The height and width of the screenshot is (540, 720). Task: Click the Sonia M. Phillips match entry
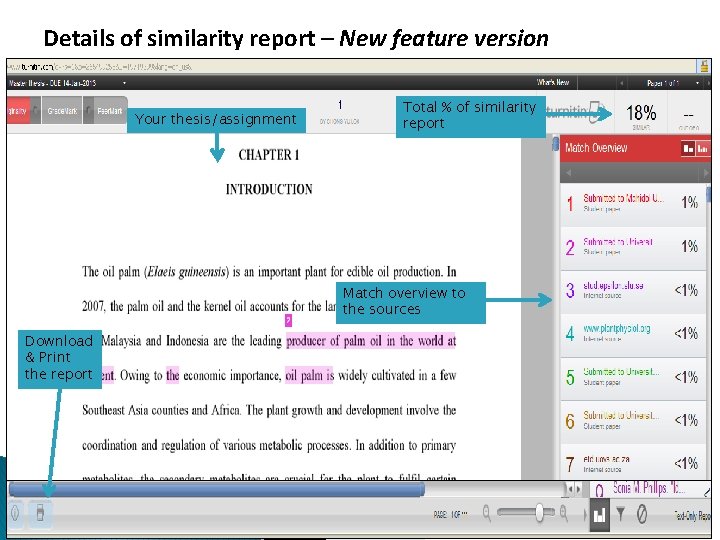[650, 489]
